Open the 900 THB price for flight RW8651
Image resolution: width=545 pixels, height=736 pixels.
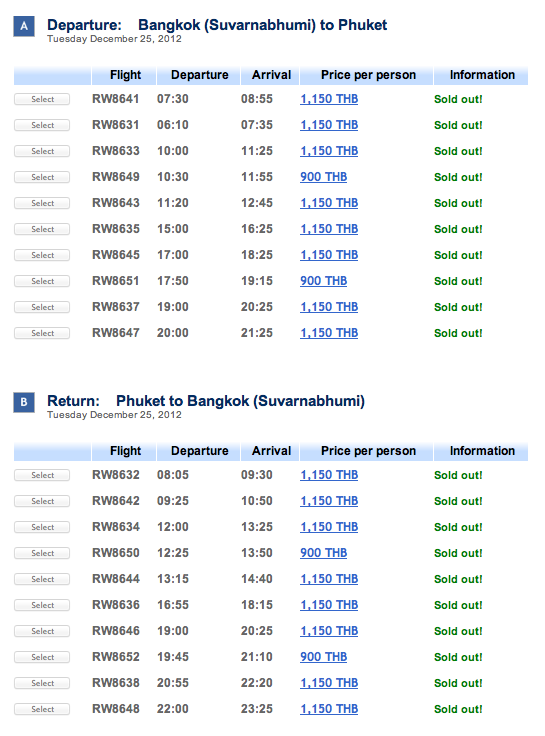pyautogui.click(x=323, y=281)
